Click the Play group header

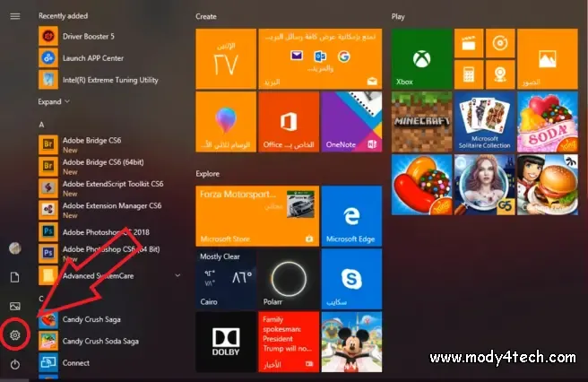[398, 16]
